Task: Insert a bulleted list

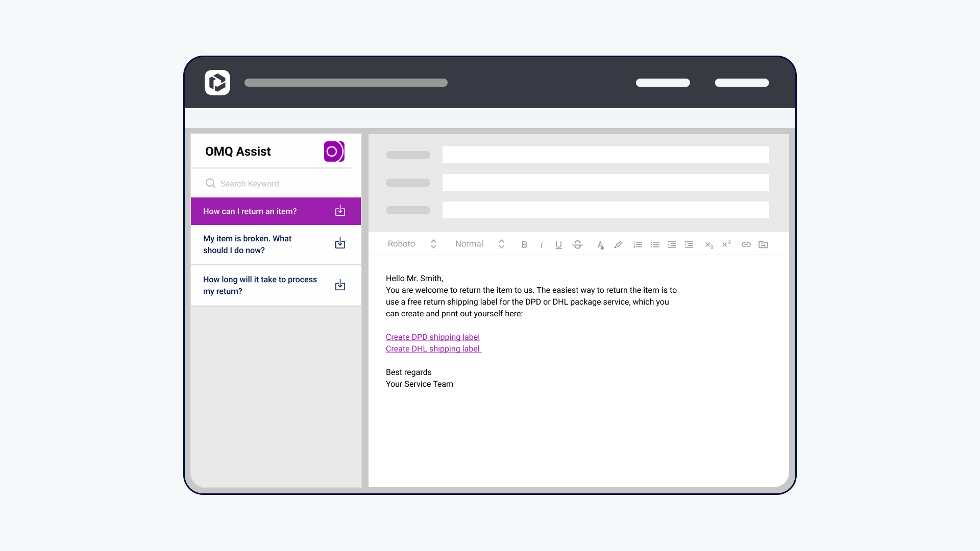Action: (x=655, y=244)
